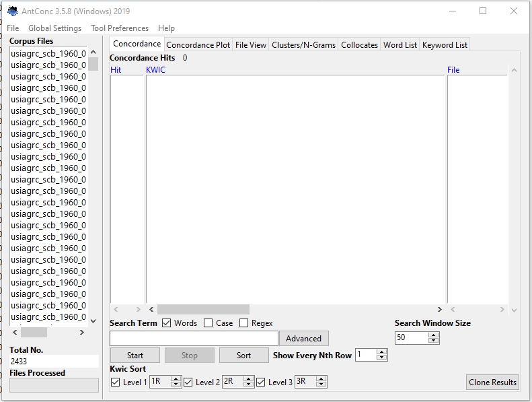Decrease the Show Every Nth Row value
Viewport: 532px width, 402px height.
coord(382,358)
